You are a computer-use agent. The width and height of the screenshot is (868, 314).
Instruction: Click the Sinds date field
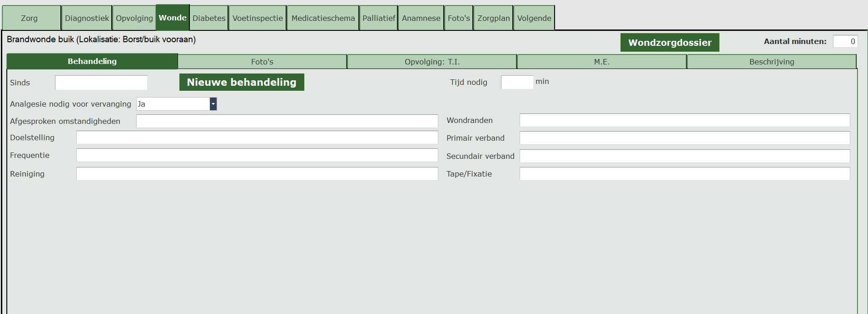101,83
